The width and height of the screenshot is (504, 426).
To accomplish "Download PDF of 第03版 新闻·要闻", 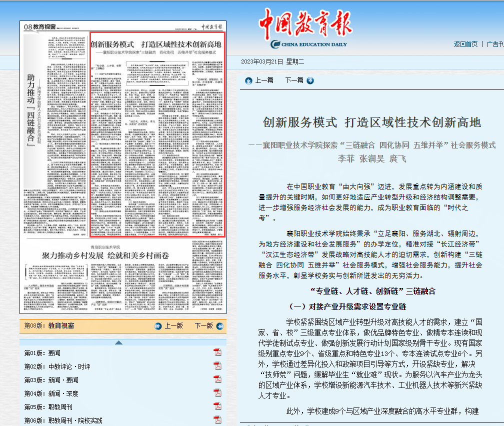I will (217, 379).
